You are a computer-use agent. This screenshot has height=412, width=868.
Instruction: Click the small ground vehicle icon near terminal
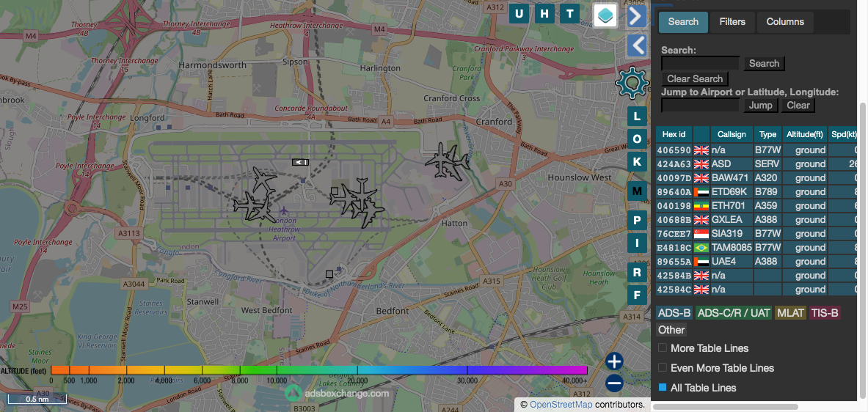(300, 162)
